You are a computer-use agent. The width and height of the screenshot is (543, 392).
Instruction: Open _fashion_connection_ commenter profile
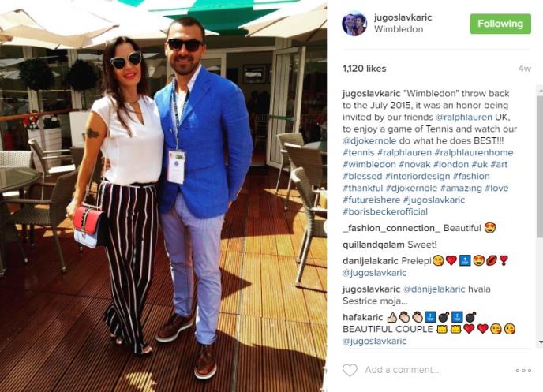(x=391, y=229)
